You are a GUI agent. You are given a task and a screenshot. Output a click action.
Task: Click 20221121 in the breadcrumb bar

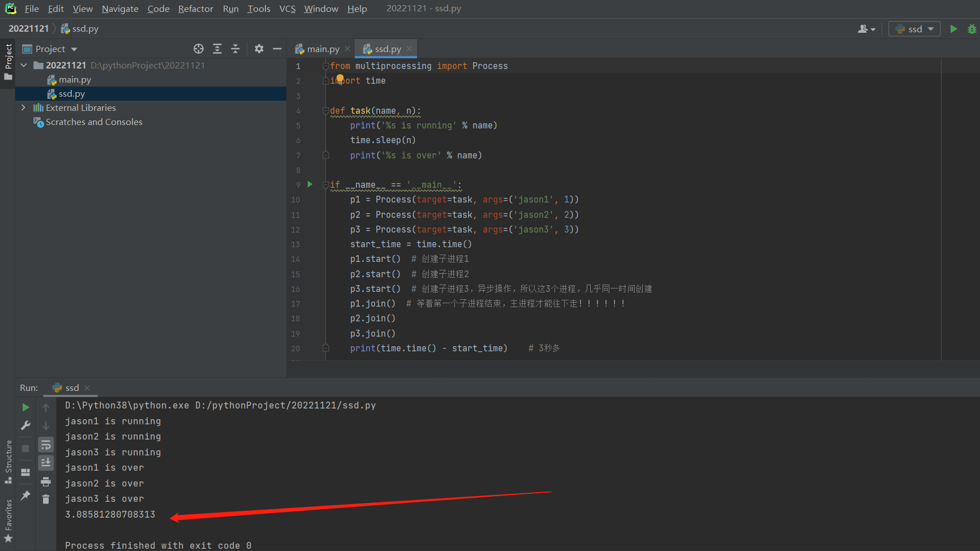coord(29,29)
